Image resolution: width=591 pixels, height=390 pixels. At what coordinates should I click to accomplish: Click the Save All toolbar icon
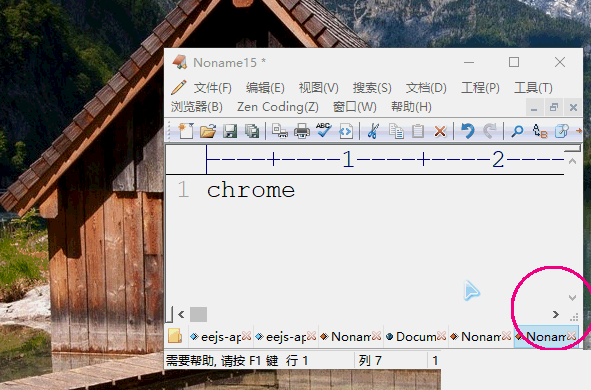pyautogui.click(x=252, y=131)
